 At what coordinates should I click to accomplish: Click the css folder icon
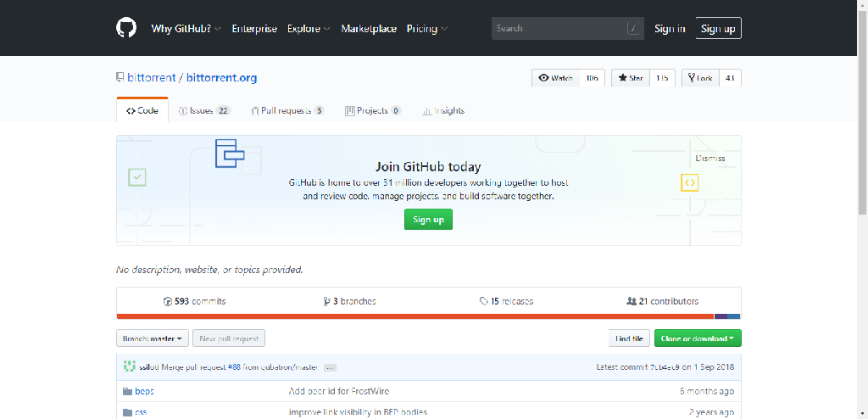click(x=128, y=412)
